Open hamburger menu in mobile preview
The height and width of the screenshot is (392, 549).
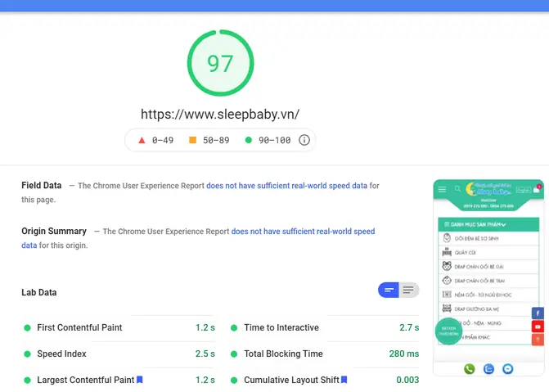click(442, 189)
